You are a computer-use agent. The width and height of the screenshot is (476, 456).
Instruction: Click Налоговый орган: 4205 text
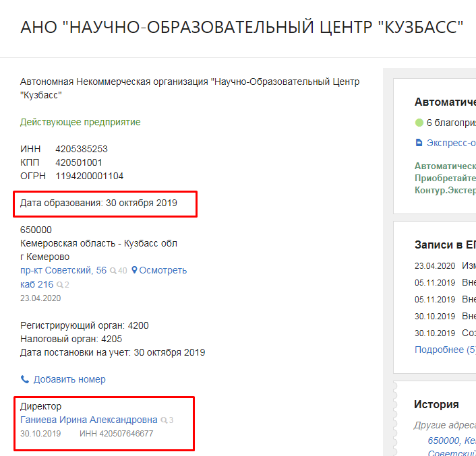[x=71, y=339]
